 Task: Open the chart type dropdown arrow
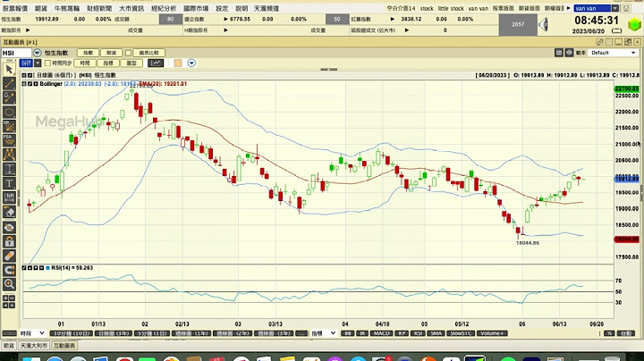point(38,63)
